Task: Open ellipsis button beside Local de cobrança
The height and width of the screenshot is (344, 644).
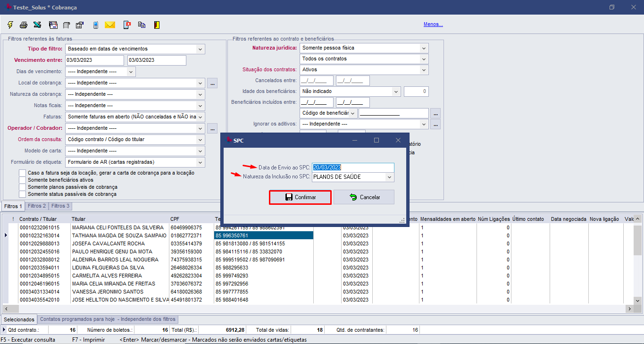Action: (212, 83)
